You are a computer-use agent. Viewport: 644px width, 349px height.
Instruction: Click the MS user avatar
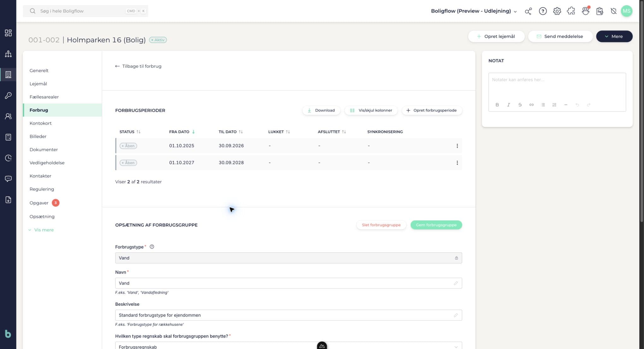[x=627, y=11]
